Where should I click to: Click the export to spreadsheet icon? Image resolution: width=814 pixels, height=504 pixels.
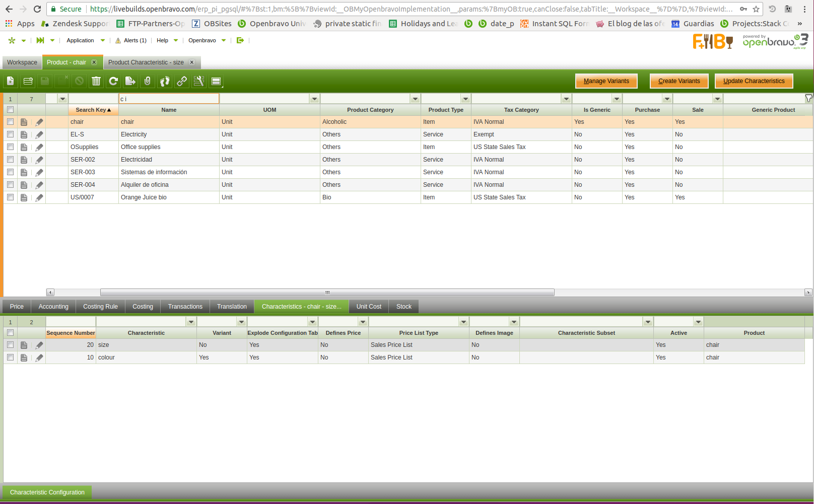pos(130,81)
